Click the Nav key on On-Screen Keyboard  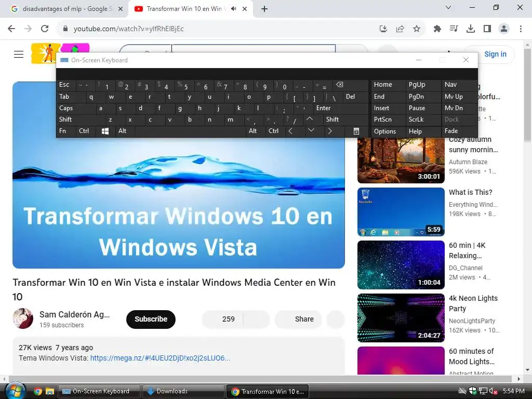[459, 85]
